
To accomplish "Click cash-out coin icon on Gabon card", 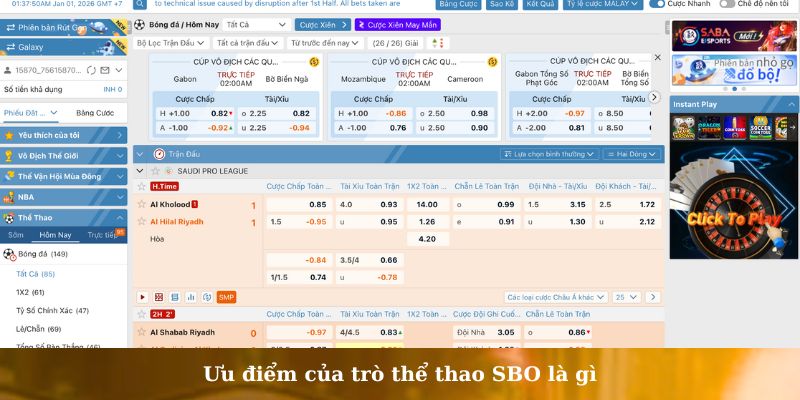I will (314, 62).
